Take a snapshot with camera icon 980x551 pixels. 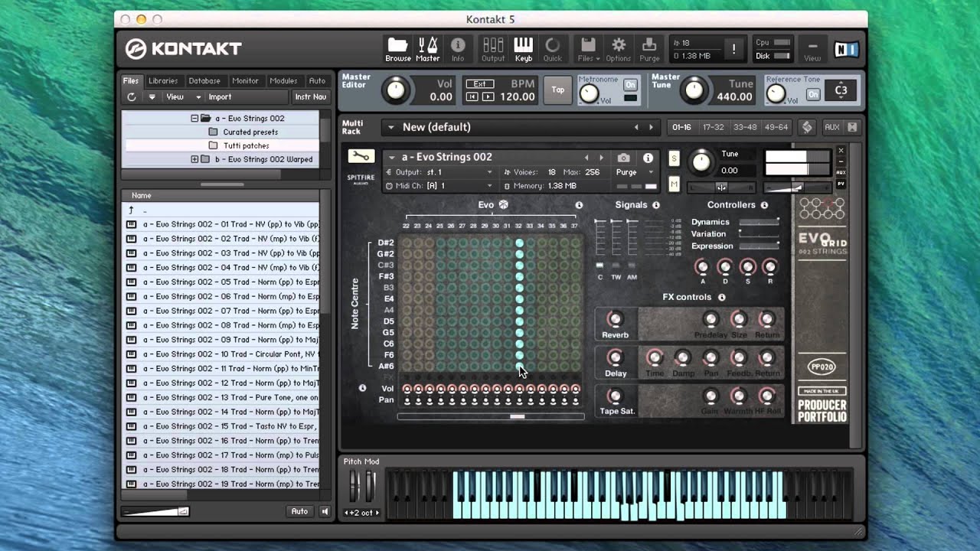[623, 158]
